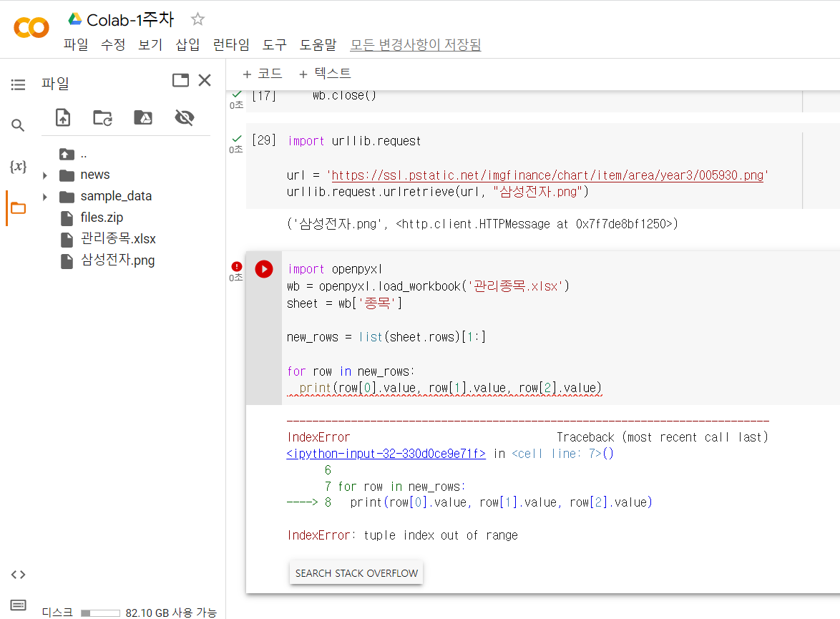Open the table of contents sidebar icon
The height and width of the screenshot is (619, 840).
pyautogui.click(x=18, y=84)
